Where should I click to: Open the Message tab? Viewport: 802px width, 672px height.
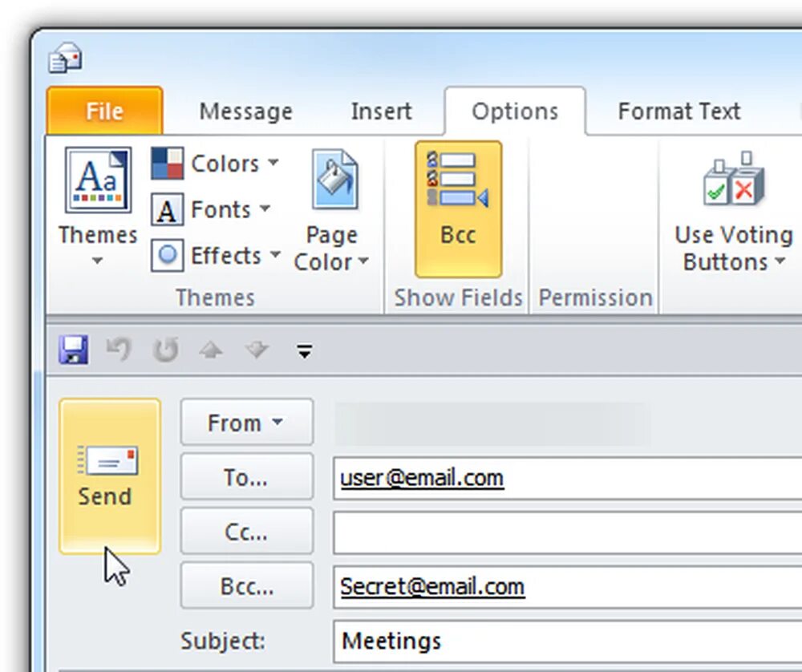tap(245, 111)
